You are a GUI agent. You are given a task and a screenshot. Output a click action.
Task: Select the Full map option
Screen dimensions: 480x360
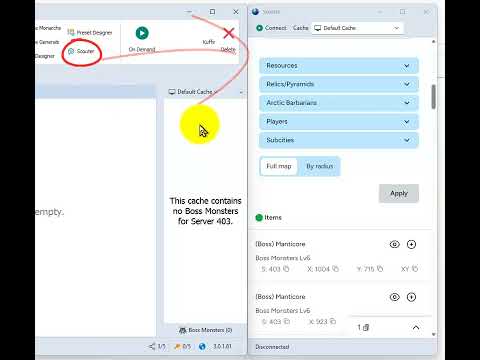(x=279, y=166)
